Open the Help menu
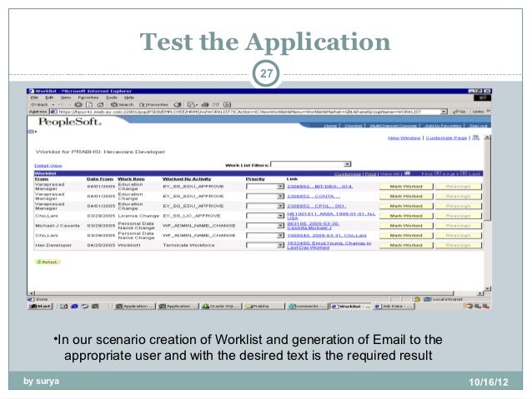The height and width of the screenshot is (399, 532). tap(129, 97)
